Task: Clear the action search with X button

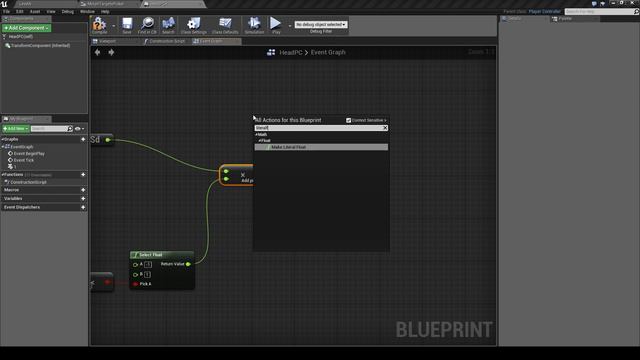Action: click(385, 128)
